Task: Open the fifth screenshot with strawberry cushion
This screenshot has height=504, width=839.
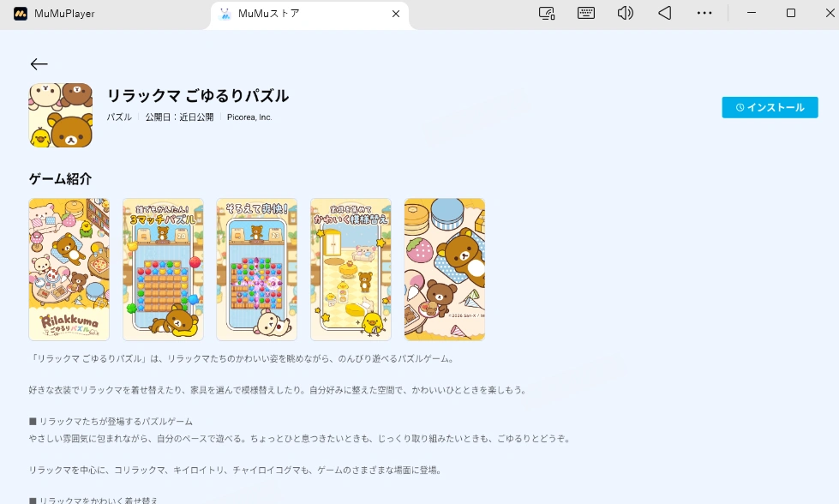Action: [445, 269]
